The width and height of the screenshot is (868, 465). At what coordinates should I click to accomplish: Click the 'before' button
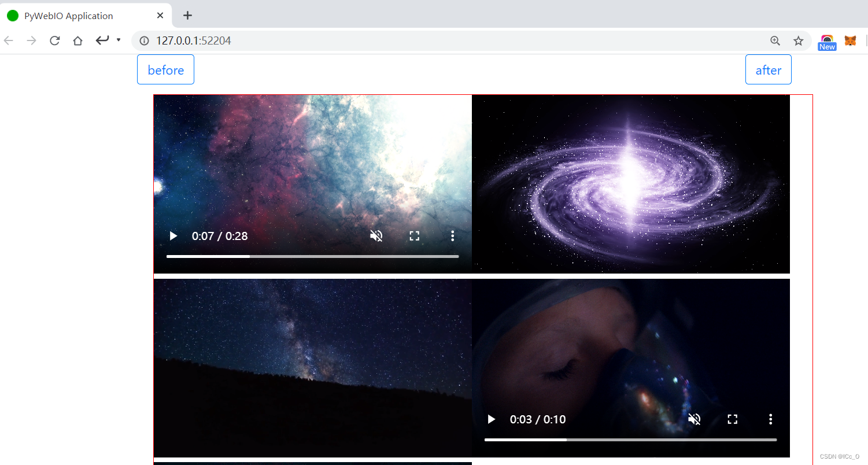[x=165, y=69]
